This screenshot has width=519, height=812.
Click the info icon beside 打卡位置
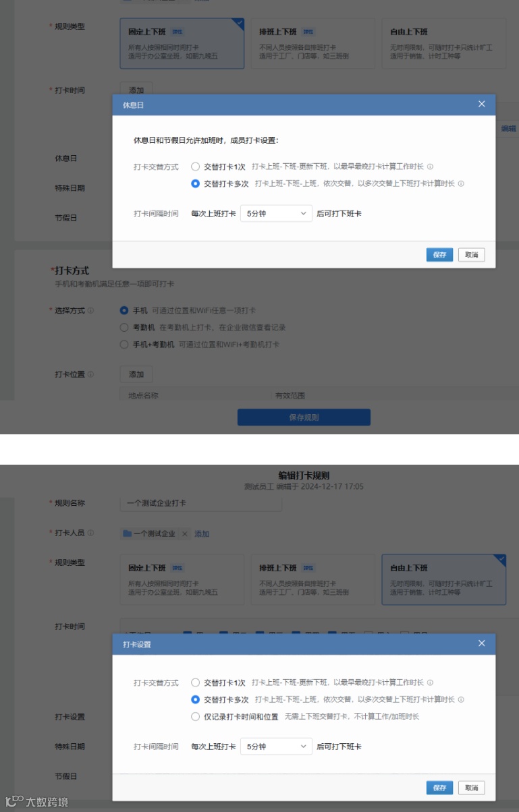pyautogui.click(x=90, y=374)
